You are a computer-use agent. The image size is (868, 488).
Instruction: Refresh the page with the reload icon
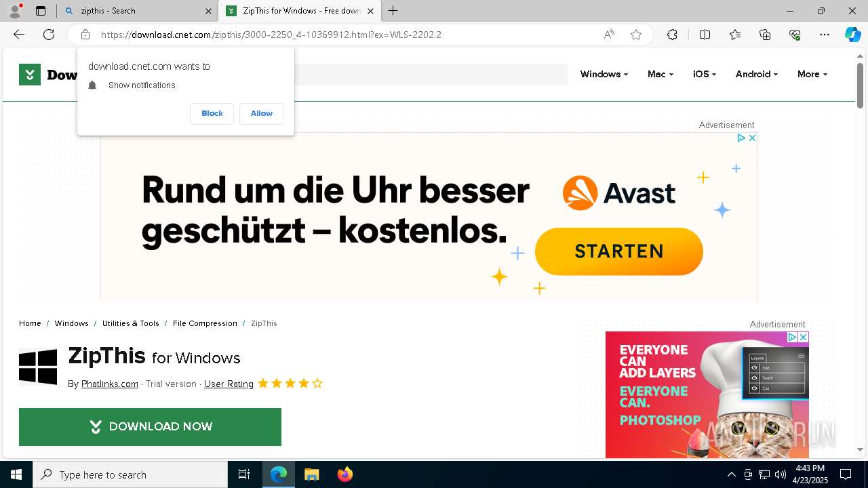49,35
